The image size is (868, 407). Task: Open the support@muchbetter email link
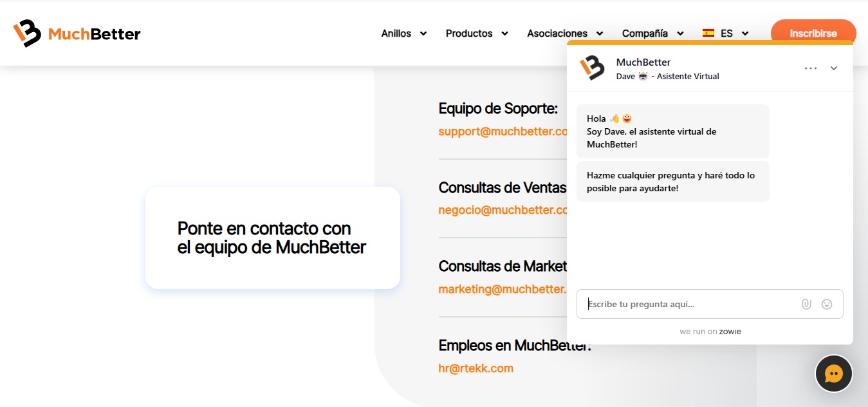click(503, 131)
